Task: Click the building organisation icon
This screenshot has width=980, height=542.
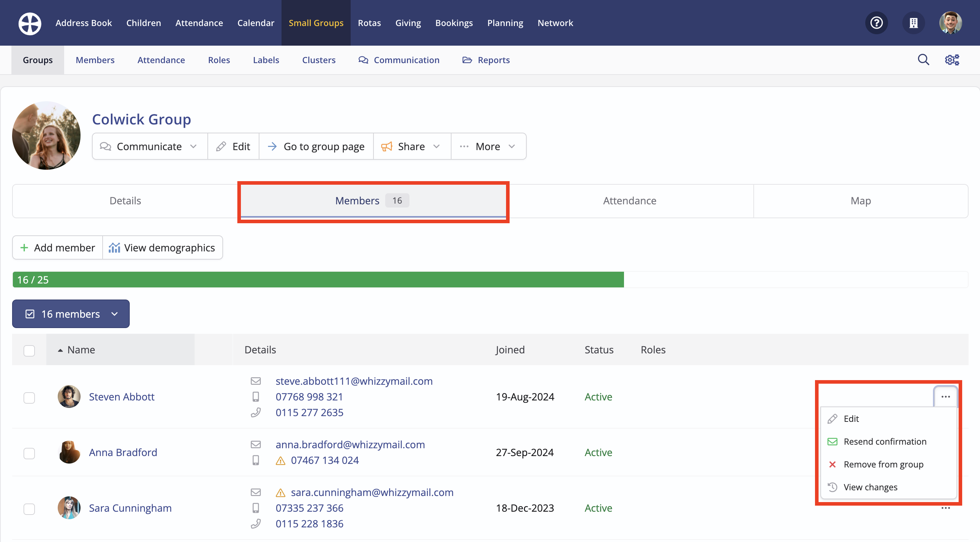Action: pyautogui.click(x=913, y=23)
